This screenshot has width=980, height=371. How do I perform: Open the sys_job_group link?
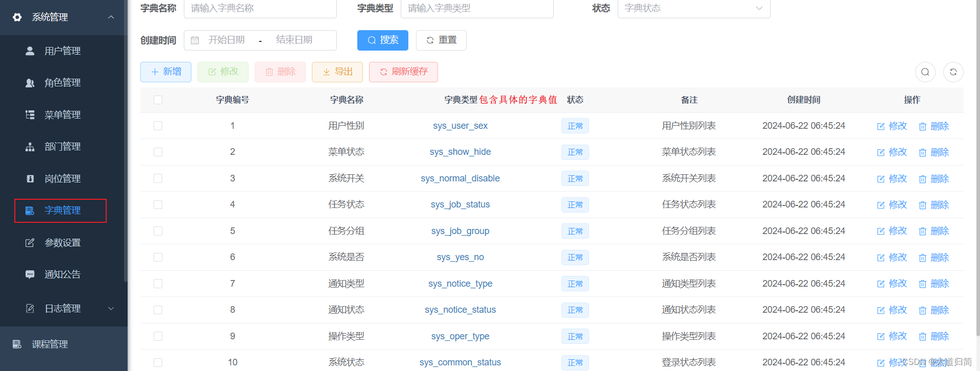point(460,231)
